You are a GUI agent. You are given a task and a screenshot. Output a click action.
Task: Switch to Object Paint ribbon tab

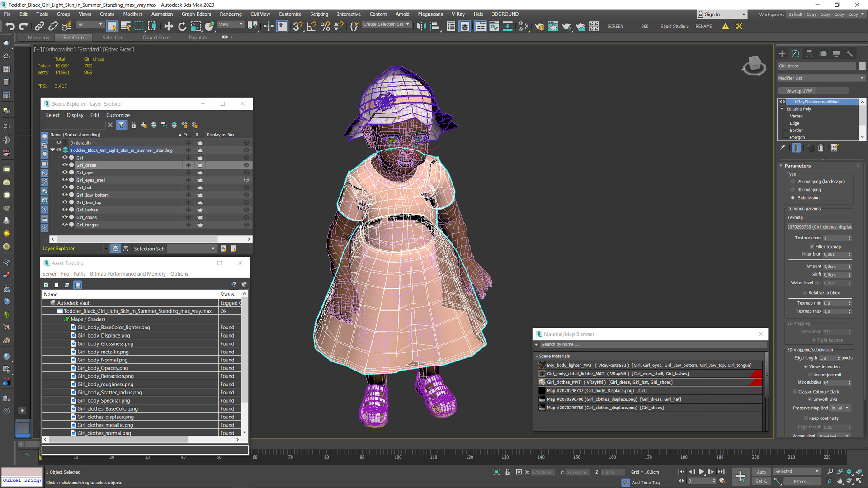(156, 38)
